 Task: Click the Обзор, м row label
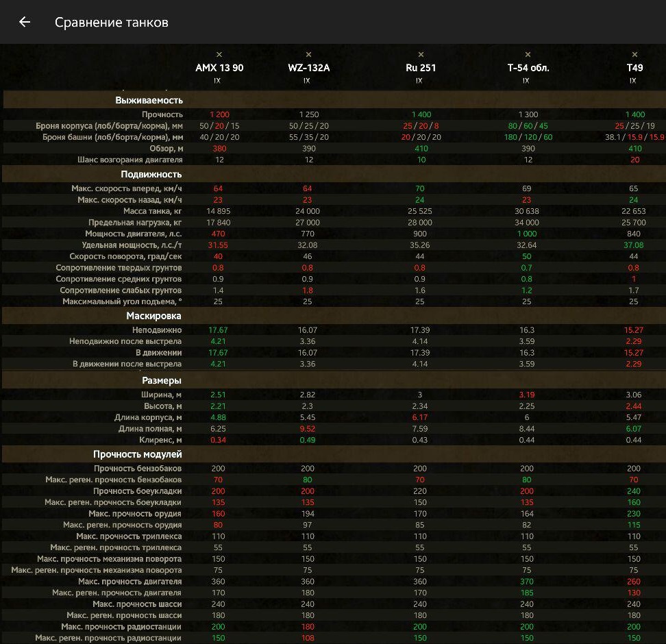[166, 148]
